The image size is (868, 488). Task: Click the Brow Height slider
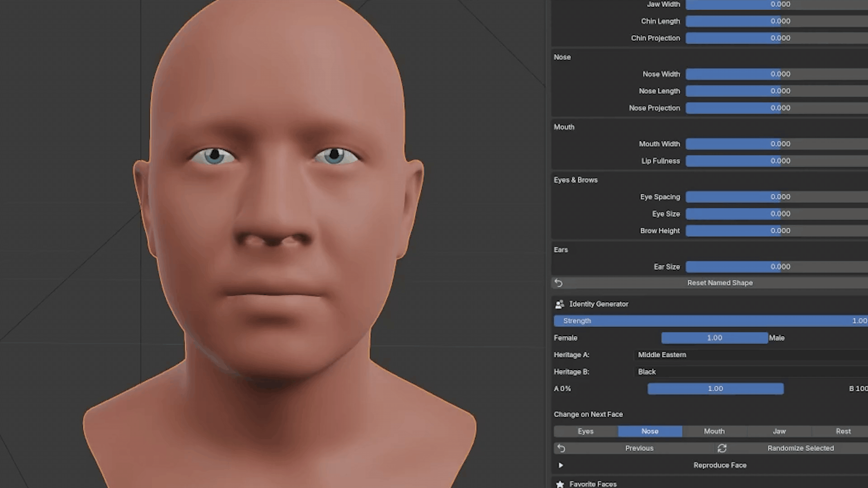tap(777, 231)
